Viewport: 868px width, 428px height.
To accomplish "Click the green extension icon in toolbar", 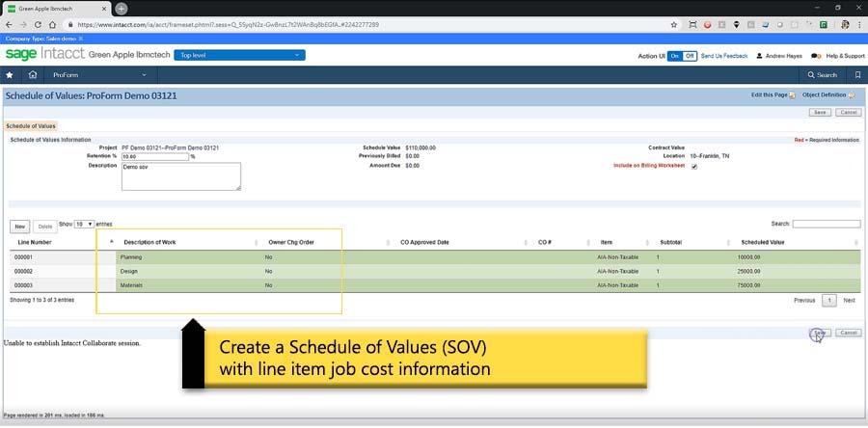I will pyautogui.click(x=824, y=25).
